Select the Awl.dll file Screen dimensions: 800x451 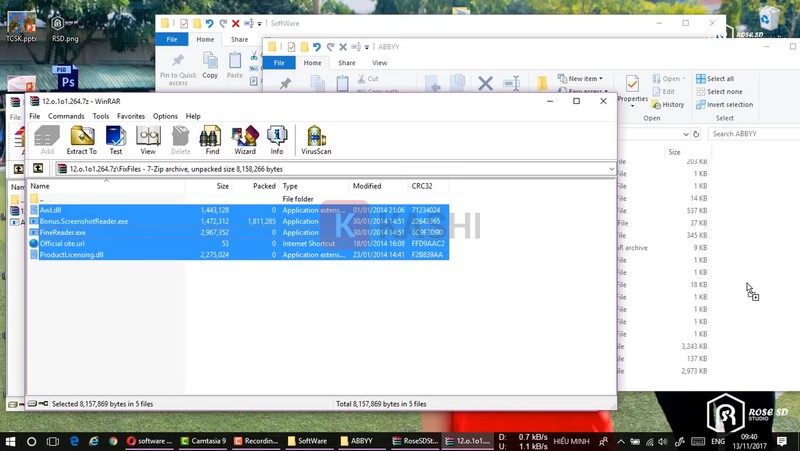tap(238, 210)
